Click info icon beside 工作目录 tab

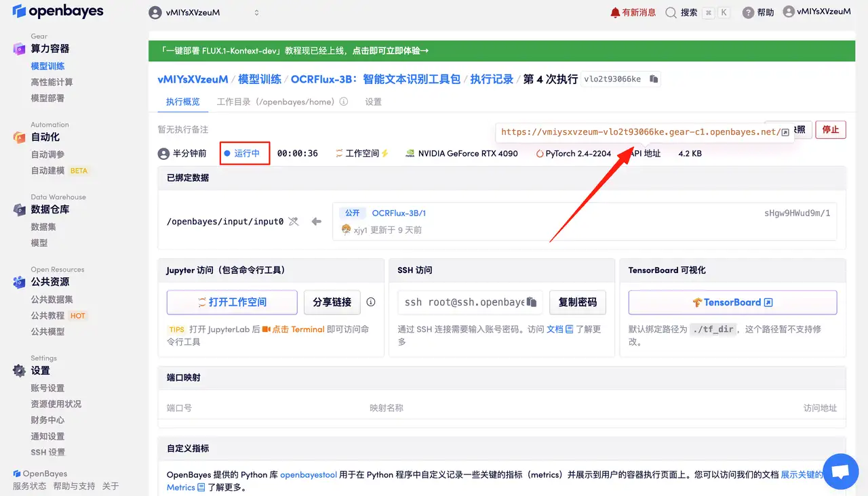tap(344, 102)
